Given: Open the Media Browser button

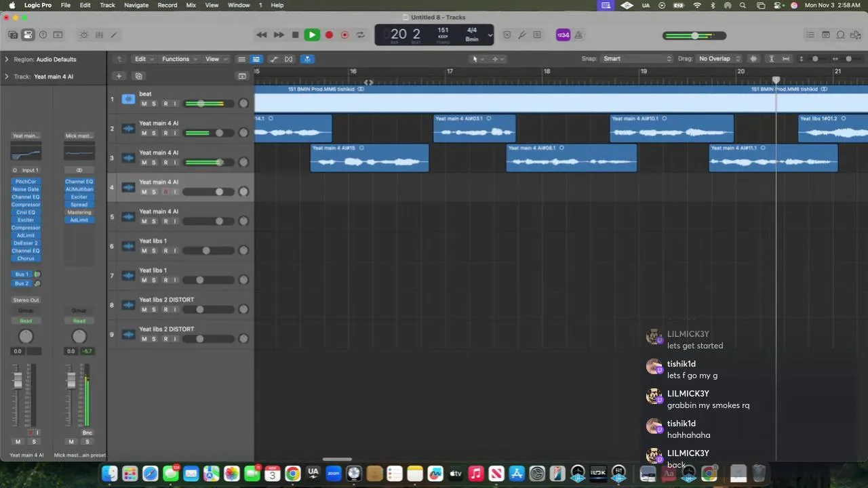Looking at the screenshot, I should point(856,35).
